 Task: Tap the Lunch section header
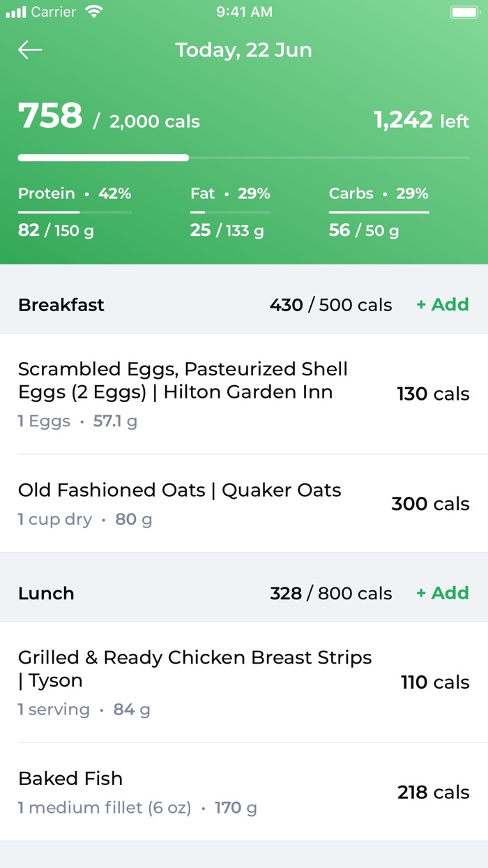click(46, 593)
